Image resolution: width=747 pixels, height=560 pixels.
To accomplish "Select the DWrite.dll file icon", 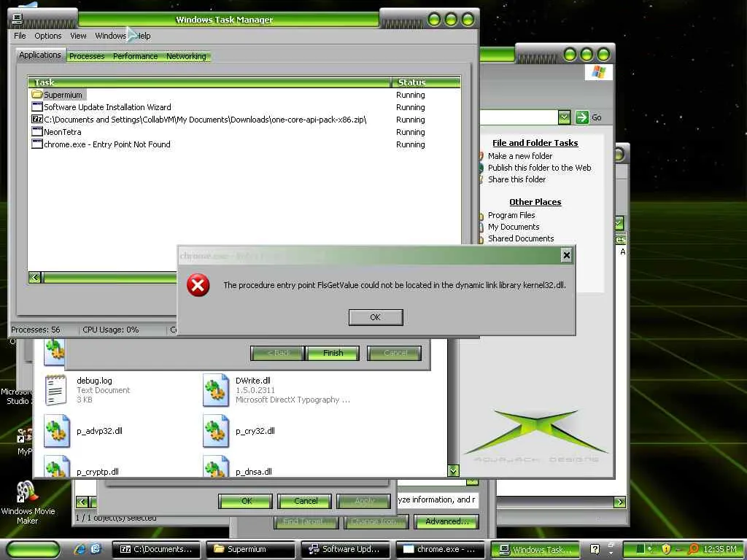I will 215,390.
